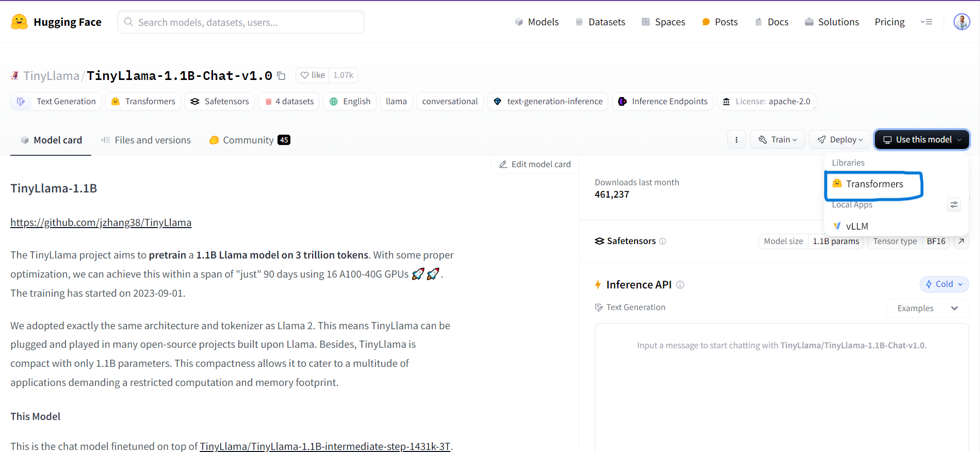Click the 461,237 downloads count
Screen dimensions: 980x452
click(612, 195)
